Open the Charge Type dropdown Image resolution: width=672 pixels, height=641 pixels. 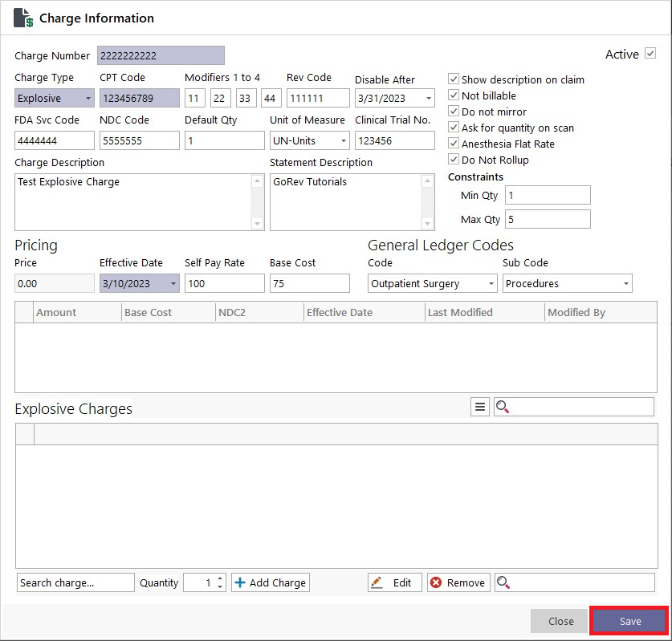pos(88,98)
